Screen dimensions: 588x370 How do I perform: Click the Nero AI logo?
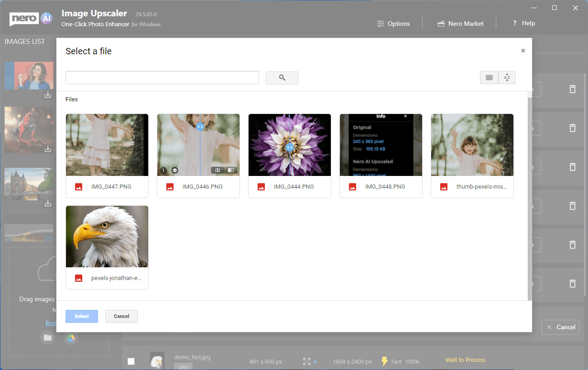31,19
